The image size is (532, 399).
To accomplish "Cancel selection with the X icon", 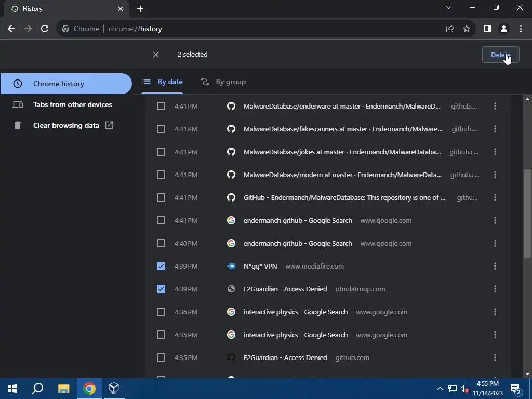I will [x=156, y=55].
